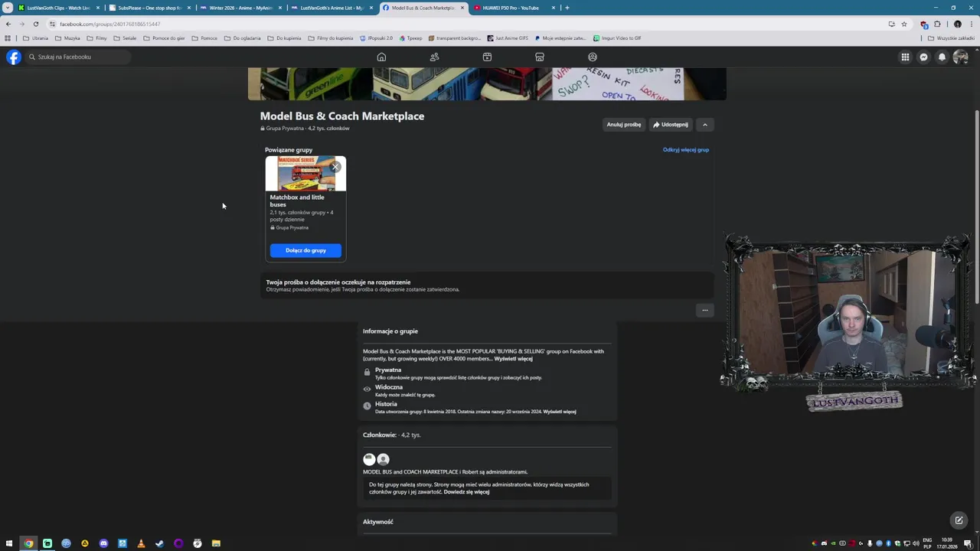Go back with browser back arrow

click(x=8, y=24)
